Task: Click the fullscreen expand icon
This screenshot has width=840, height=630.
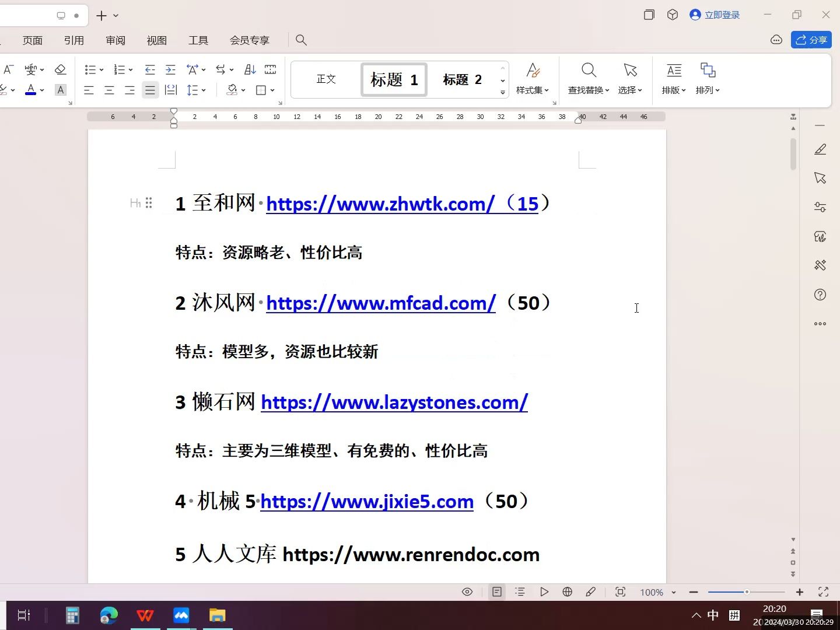Action: click(824, 592)
